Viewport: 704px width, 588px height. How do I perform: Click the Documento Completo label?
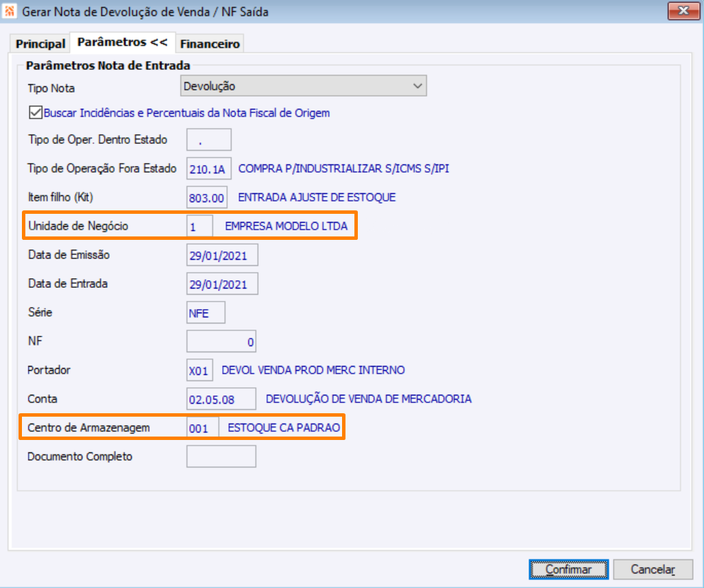click(x=80, y=456)
